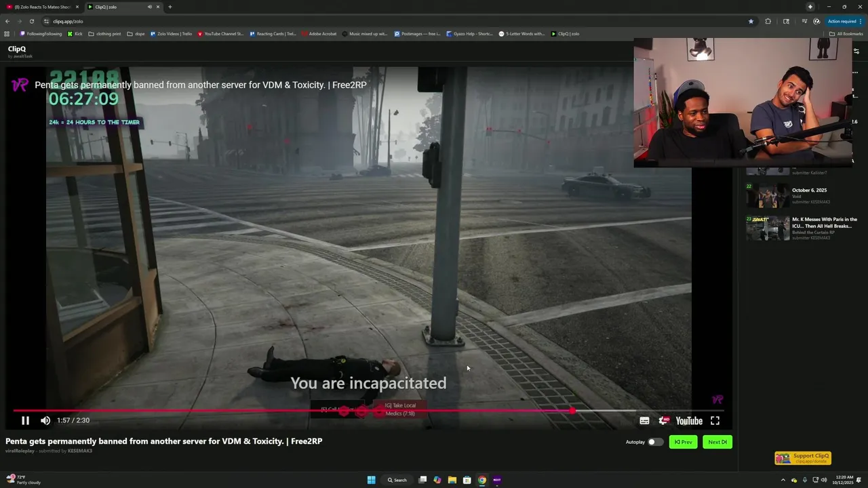Open 'Postimages — free i...' bookmark
This screenshot has height=488, width=868.
click(417, 34)
